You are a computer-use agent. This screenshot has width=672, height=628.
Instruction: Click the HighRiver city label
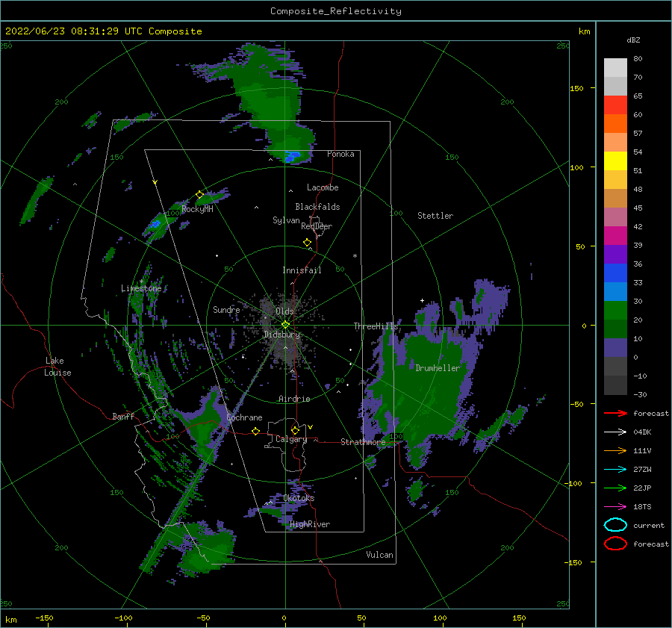pos(310,524)
